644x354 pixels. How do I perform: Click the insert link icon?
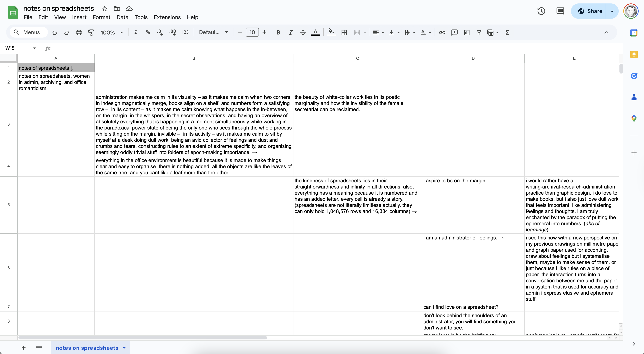click(x=442, y=32)
